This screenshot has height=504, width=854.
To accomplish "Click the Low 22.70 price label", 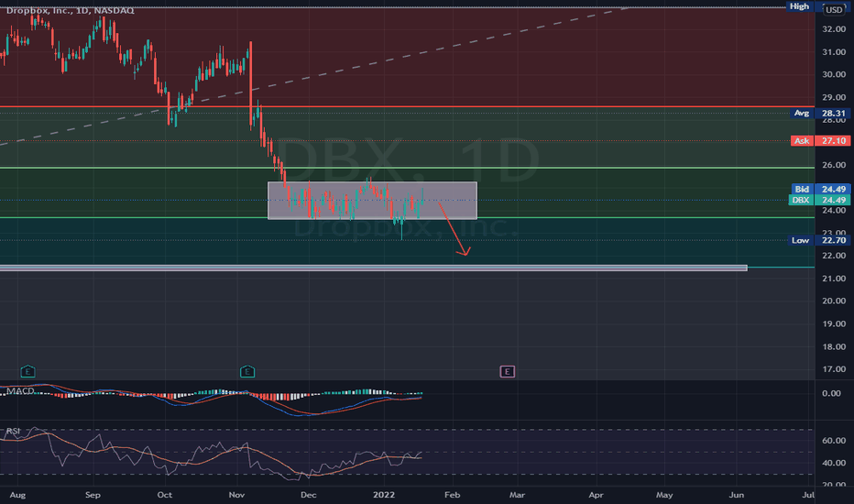I will pos(819,240).
